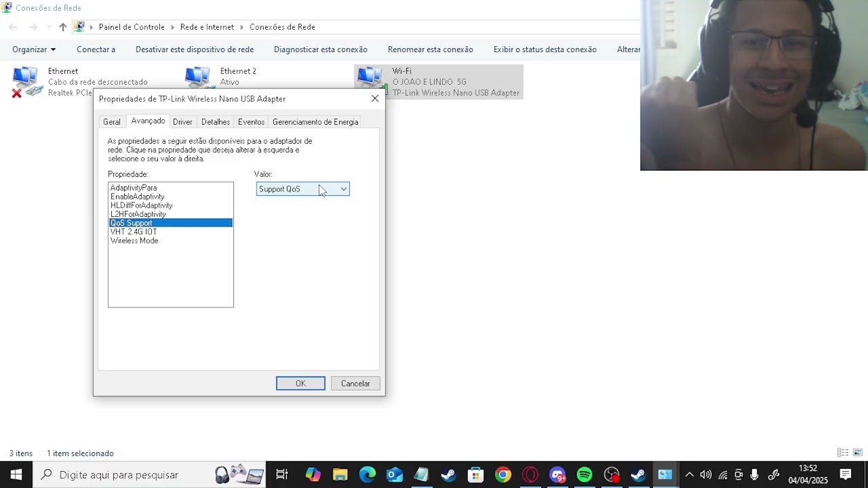The image size is (868, 488).
Task: Switch to large icons view in status bar
Action: pyautogui.click(x=858, y=453)
